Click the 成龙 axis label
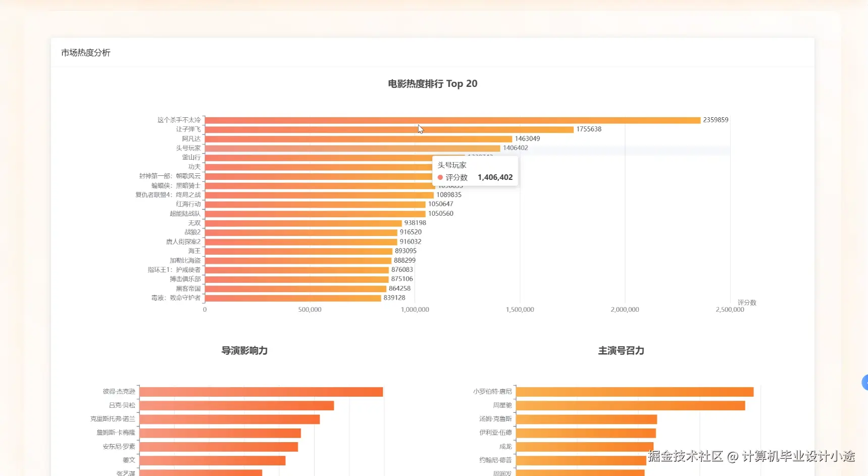868x476 pixels. coord(505,446)
